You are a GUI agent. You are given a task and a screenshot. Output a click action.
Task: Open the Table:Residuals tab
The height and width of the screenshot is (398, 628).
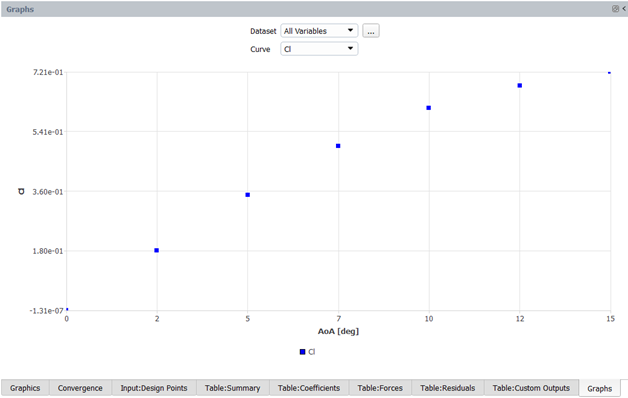pyautogui.click(x=448, y=388)
